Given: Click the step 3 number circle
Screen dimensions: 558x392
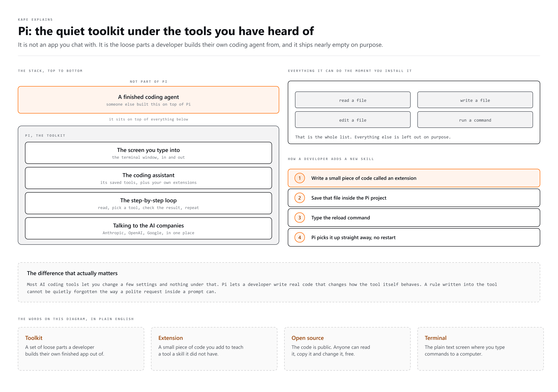Looking at the screenshot, I should click(x=299, y=218).
